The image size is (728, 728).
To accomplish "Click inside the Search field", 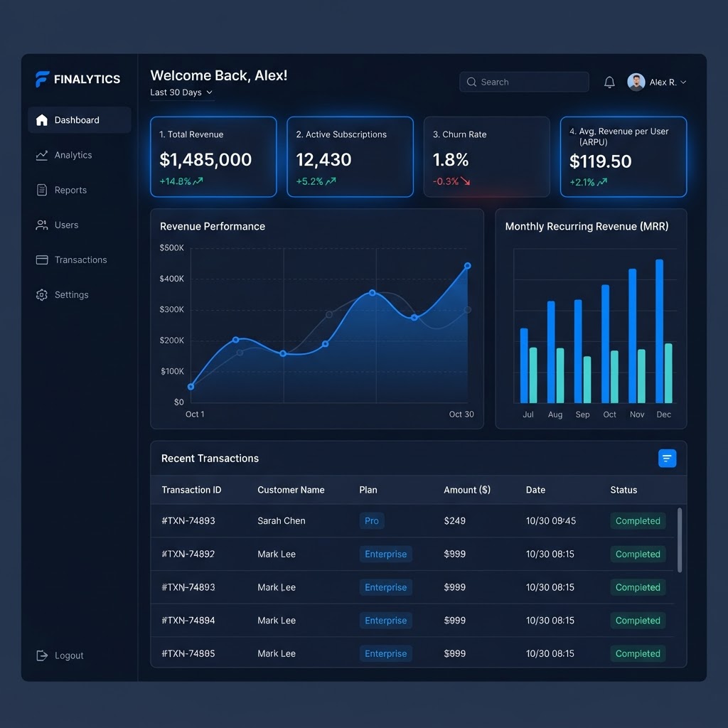I will [524, 82].
